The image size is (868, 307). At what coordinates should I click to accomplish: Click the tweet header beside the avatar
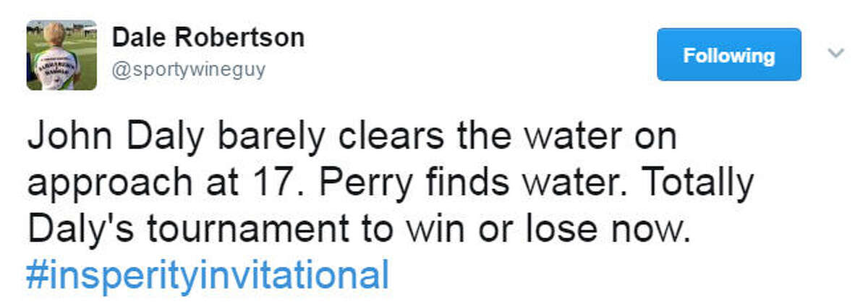pos(208,54)
